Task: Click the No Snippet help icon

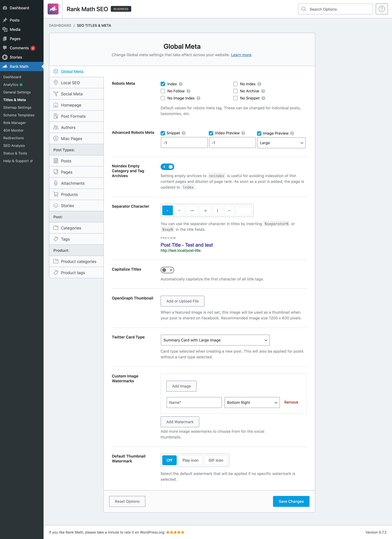Action: [x=263, y=98]
